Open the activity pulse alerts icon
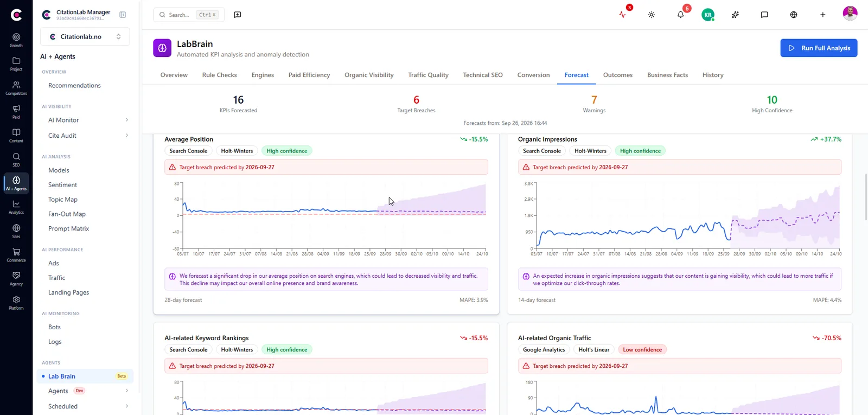This screenshot has height=415, width=868. pos(622,15)
